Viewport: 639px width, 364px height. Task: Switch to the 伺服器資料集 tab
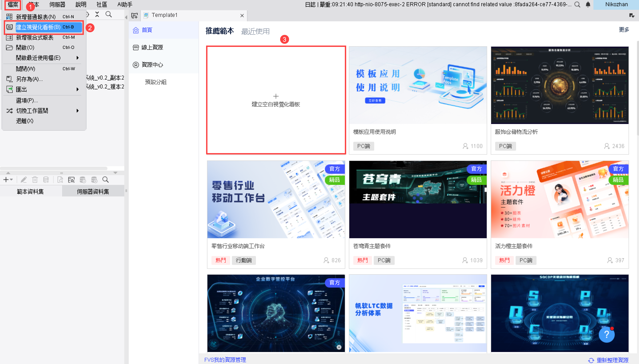click(93, 192)
